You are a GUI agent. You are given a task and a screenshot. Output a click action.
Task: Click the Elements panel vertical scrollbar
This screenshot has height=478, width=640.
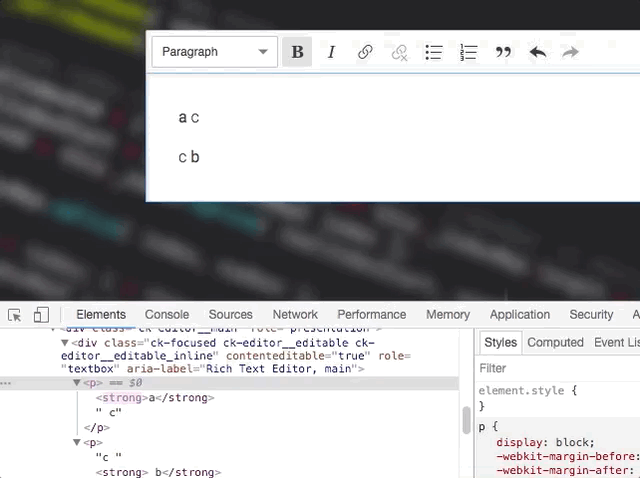[467, 420]
